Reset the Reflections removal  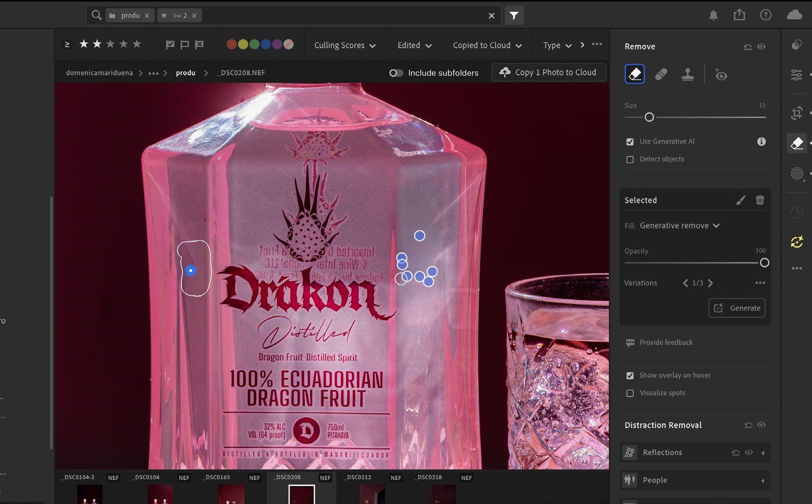point(736,453)
